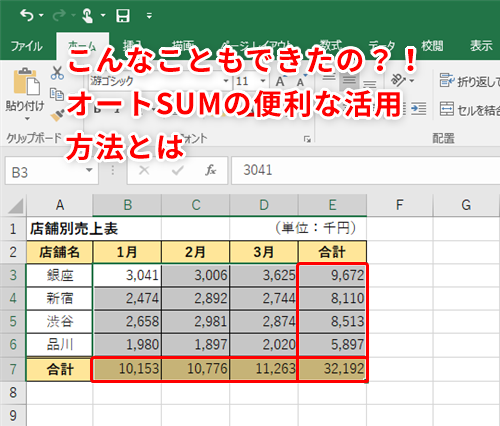Select row 7 header
The height and width of the screenshot is (426, 500).
[13, 369]
